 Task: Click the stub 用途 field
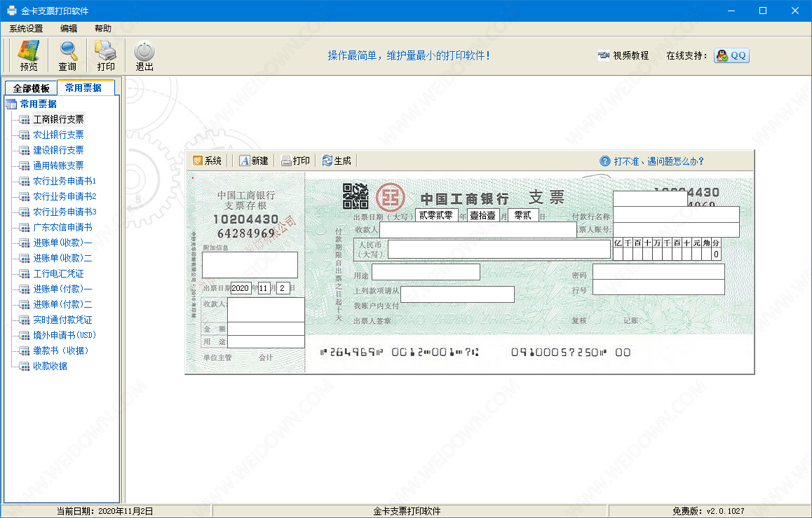pos(266,341)
